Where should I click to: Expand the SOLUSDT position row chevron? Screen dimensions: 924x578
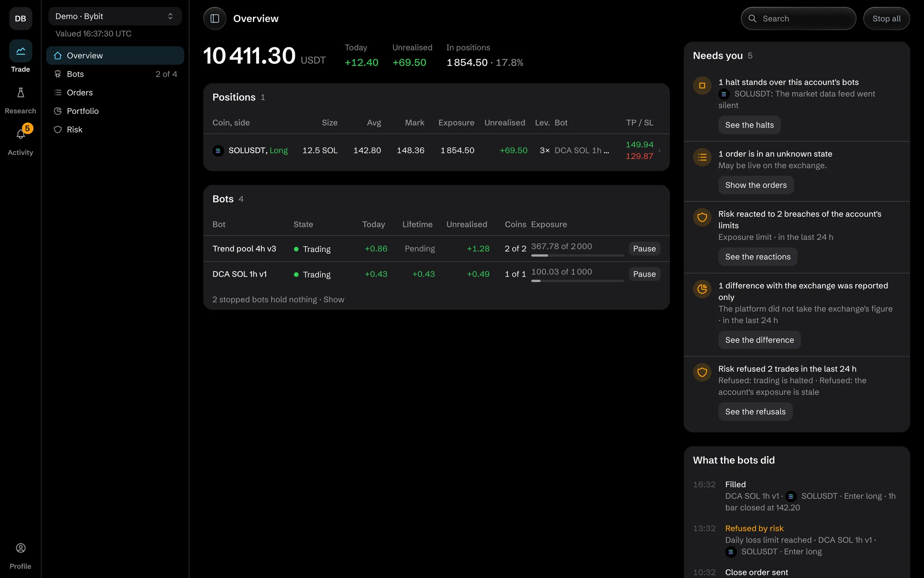[660, 151]
